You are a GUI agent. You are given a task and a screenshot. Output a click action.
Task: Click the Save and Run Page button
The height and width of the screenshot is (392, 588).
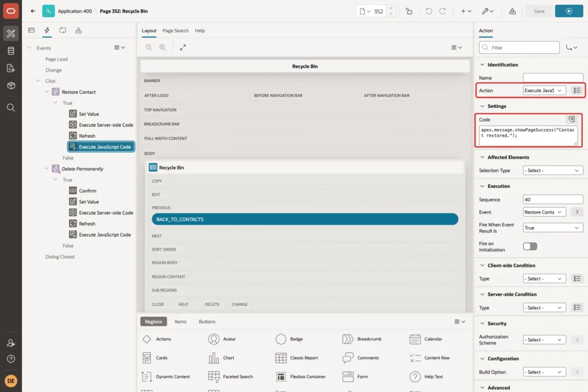coord(569,11)
